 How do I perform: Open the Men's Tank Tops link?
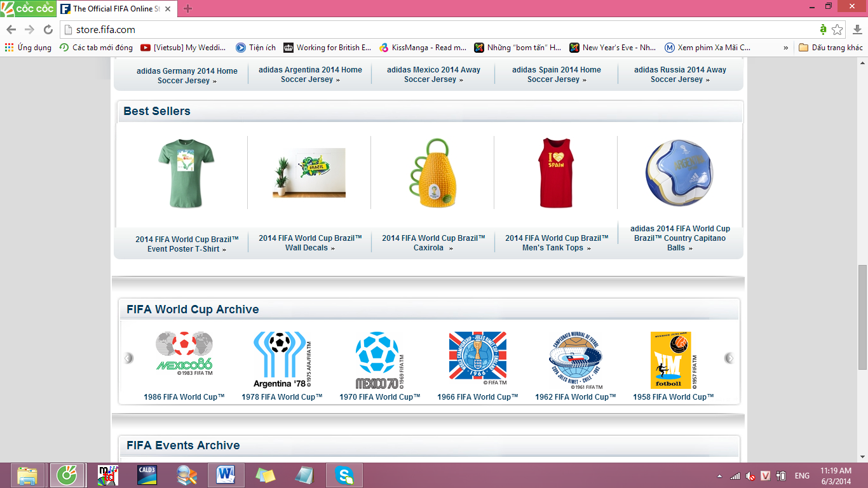557,243
